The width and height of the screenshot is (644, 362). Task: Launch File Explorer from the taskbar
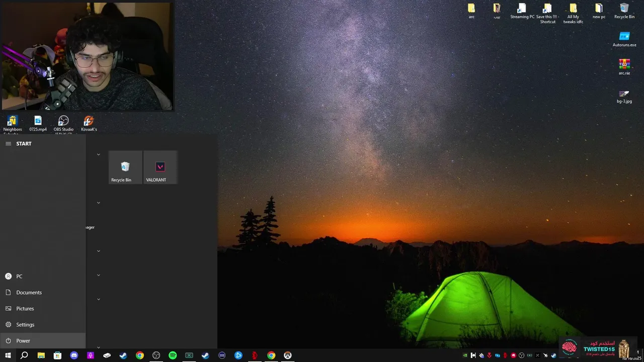[41, 355]
